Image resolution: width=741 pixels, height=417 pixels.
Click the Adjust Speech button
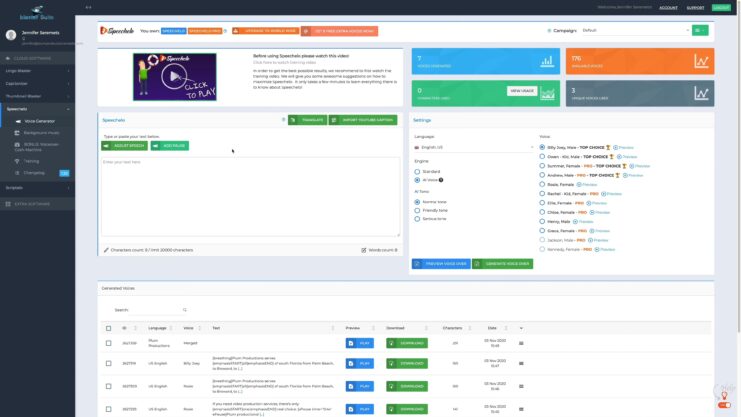(x=124, y=146)
